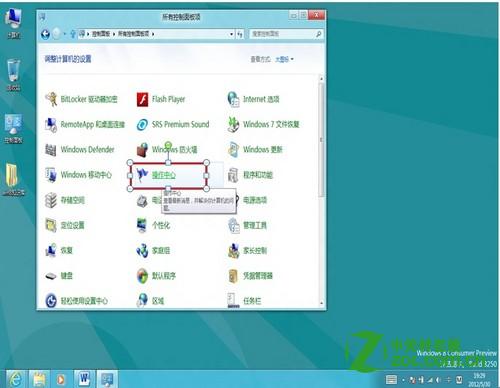Open the 大图标 view-by dropdown
This screenshot has height=388, width=500.
(x=284, y=59)
